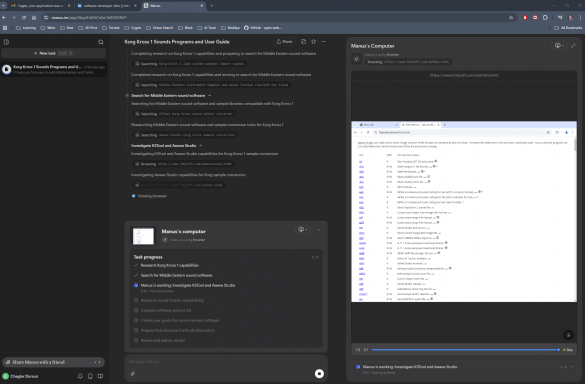
Task: Click the New task button
Action: coord(54,53)
